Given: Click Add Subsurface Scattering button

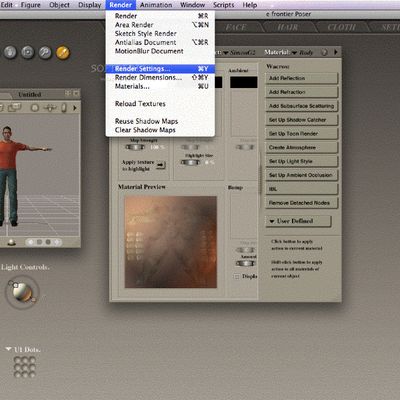Looking at the screenshot, I should [x=302, y=106].
